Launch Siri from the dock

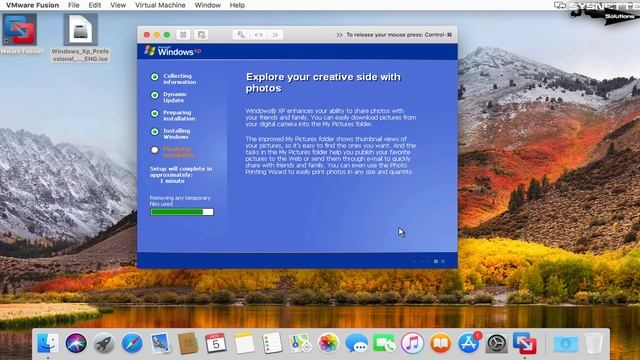click(76, 343)
